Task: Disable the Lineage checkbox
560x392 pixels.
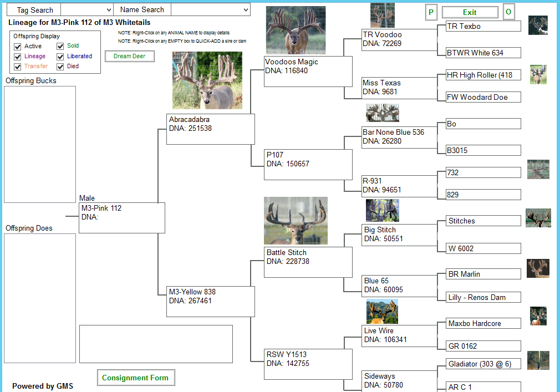Action: 18,57
